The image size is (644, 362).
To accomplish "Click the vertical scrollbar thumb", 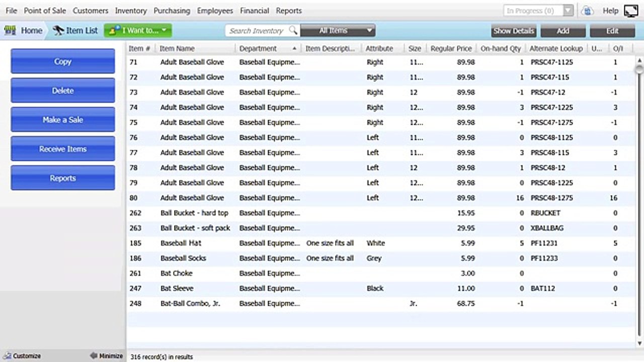I will pos(639,69).
